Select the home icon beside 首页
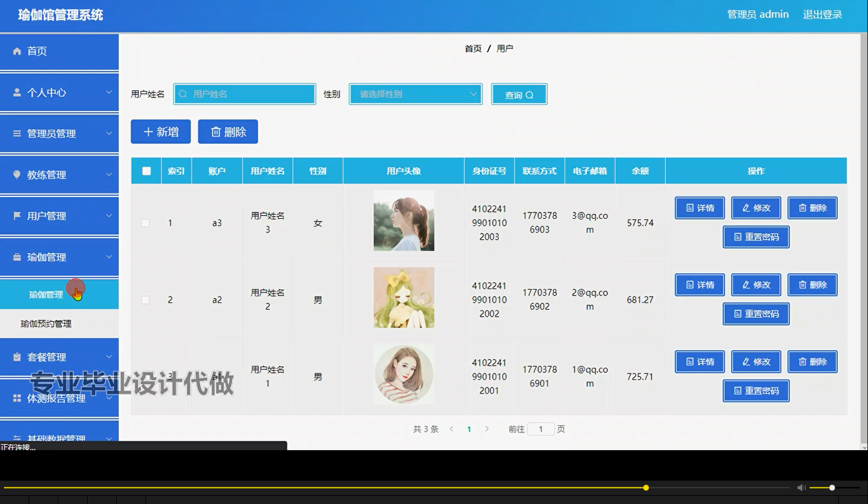Screen dimensions: 868x504 click(17, 51)
